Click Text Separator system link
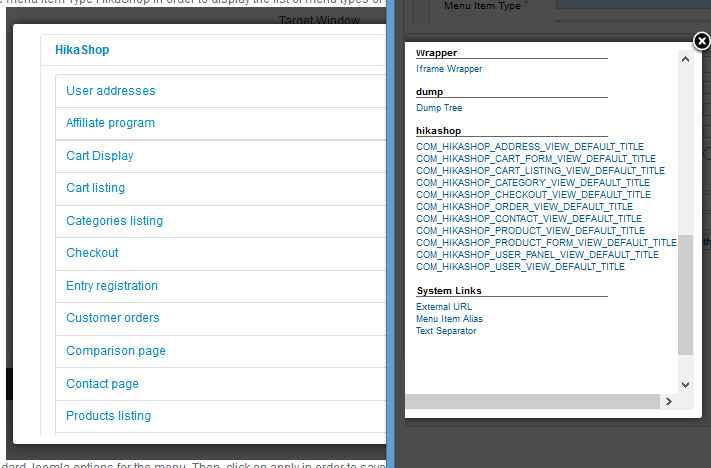 [446, 331]
